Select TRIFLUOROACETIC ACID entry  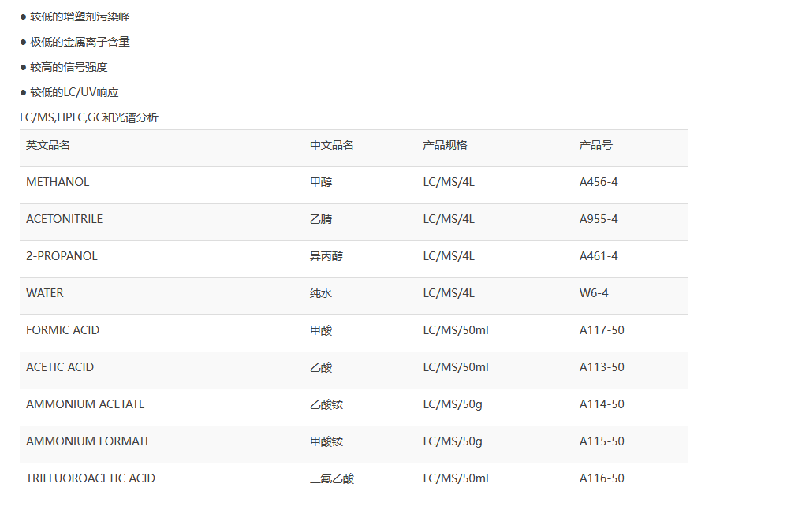pyautogui.click(x=91, y=479)
